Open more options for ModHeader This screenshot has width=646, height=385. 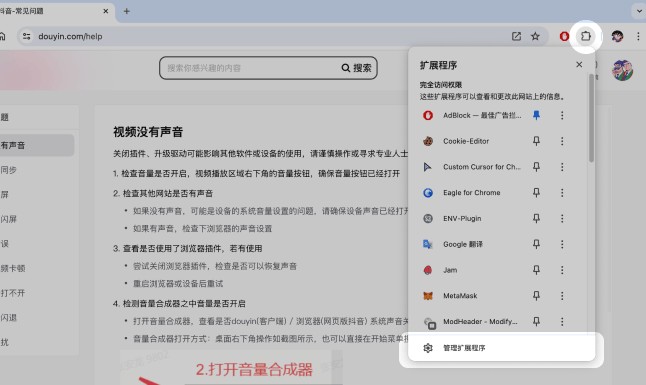(562, 322)
